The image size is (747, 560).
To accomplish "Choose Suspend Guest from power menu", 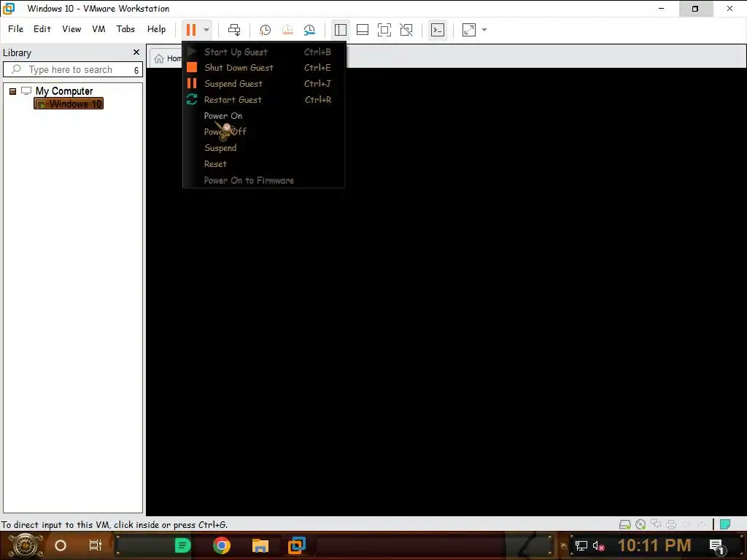I will [x=263, y=84].
